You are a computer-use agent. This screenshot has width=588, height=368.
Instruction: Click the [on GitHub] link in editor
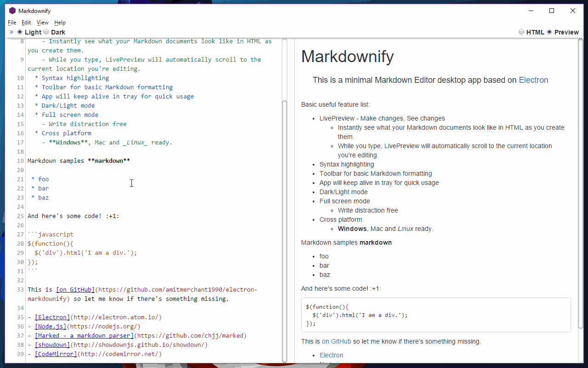tap(75, 290)
